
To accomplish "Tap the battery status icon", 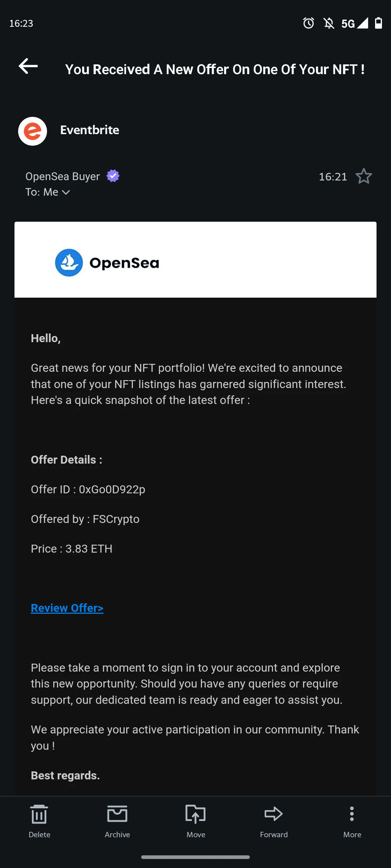I will coord(378,23).
